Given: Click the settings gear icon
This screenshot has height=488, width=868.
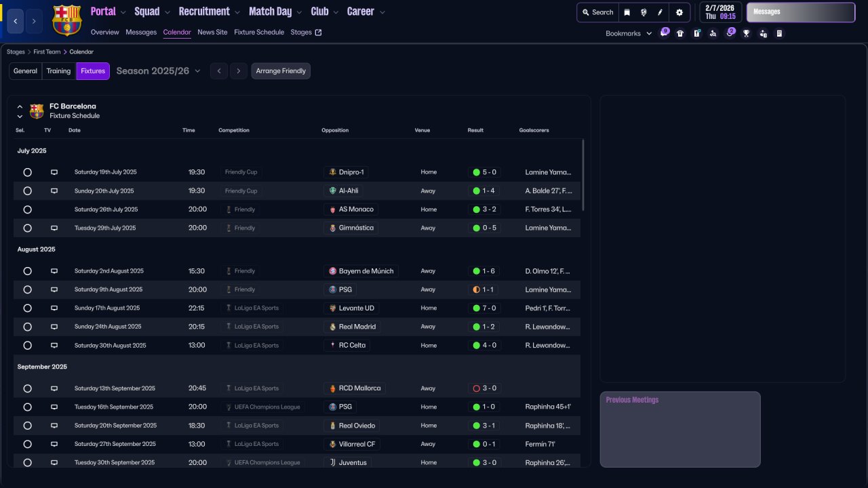Looking at the screenshot, I should (679, 12).
